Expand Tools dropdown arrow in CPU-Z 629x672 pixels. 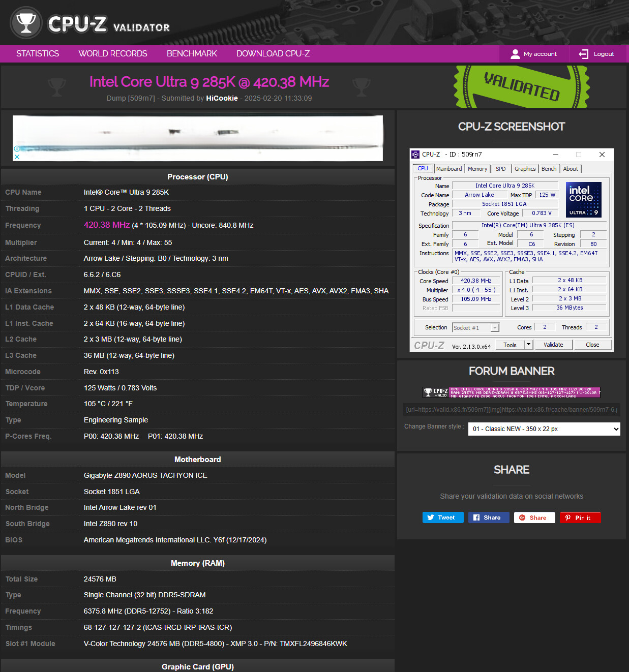(x=529, y=345)
